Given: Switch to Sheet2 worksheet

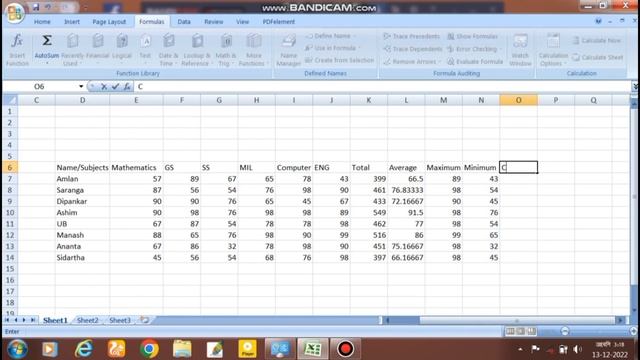Looking at the screenshot, I should tap(88, 320).
